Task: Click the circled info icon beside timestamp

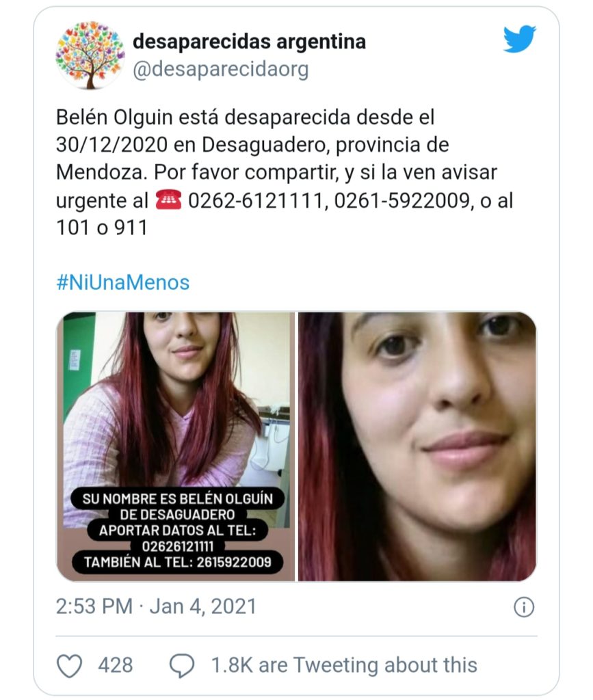Action: [x=524, y=607]
